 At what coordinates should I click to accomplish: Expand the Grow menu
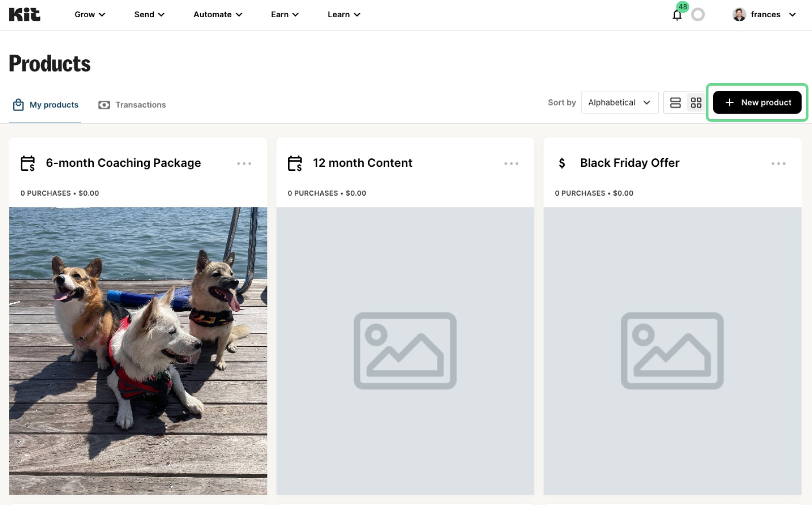[x=90, y=15]
